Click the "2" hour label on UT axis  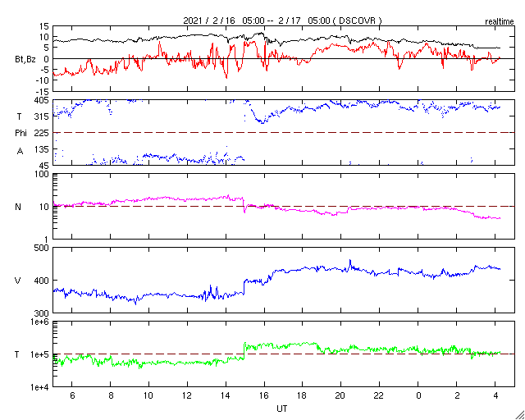[457, 396]
